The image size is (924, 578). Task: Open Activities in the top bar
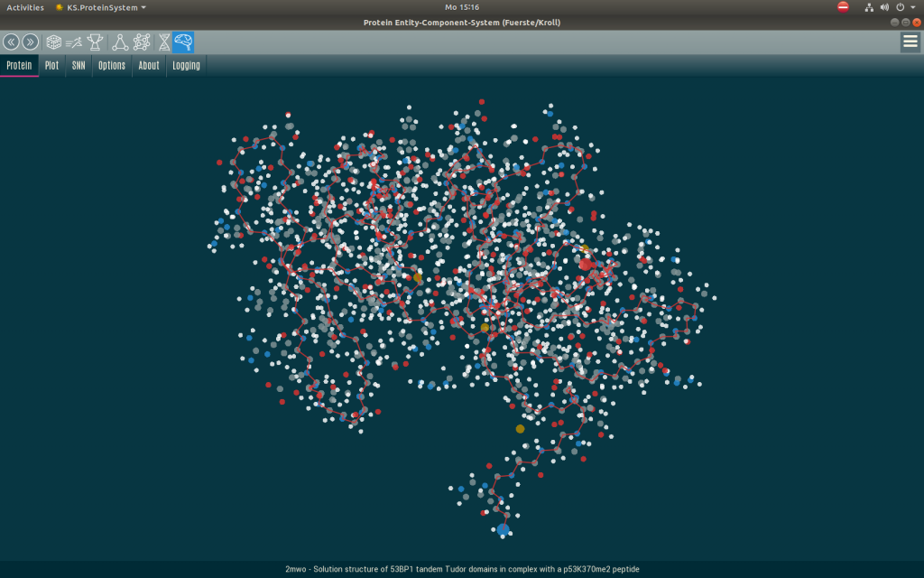[x=25, y=7]
